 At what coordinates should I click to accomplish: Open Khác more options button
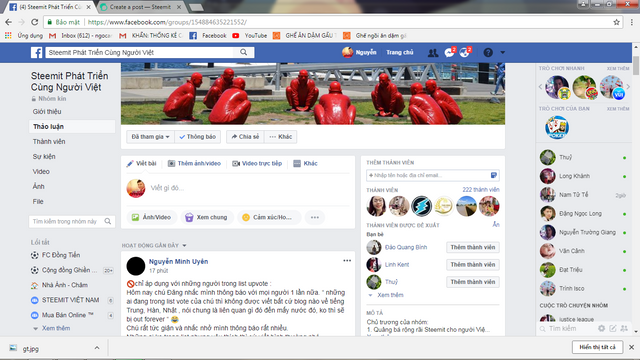pos(281,137)
